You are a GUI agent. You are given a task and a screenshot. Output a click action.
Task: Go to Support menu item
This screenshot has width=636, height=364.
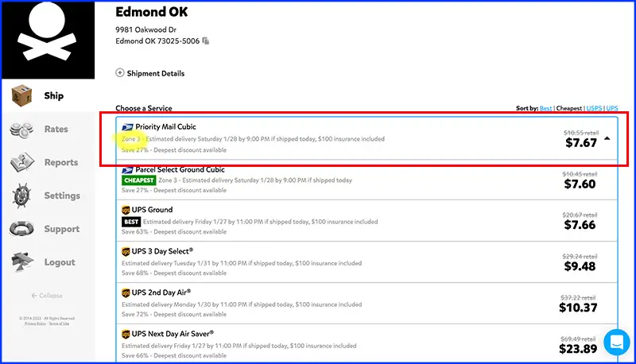click(x=62, y=229)
